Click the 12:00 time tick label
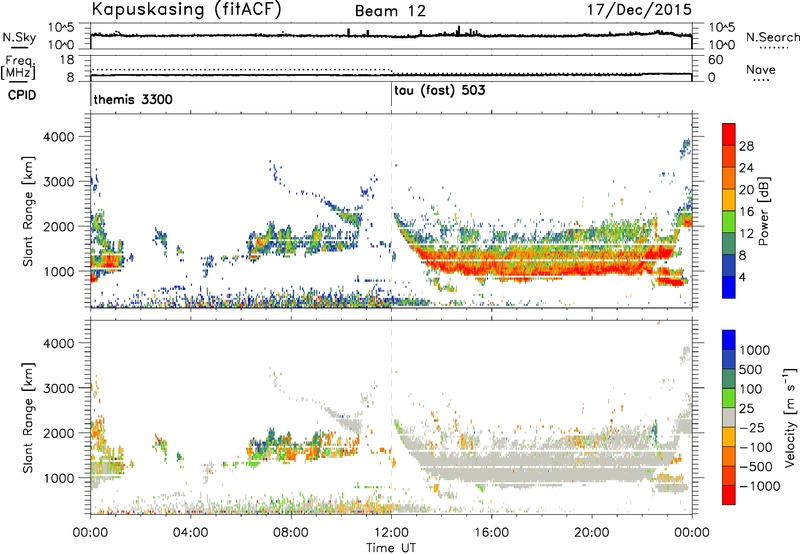The image size is (800, 554). (391, 533)
